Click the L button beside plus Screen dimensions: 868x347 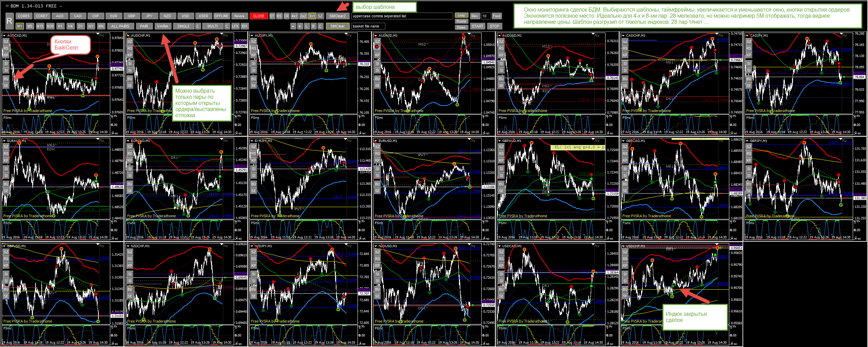(x=307, y=26)
